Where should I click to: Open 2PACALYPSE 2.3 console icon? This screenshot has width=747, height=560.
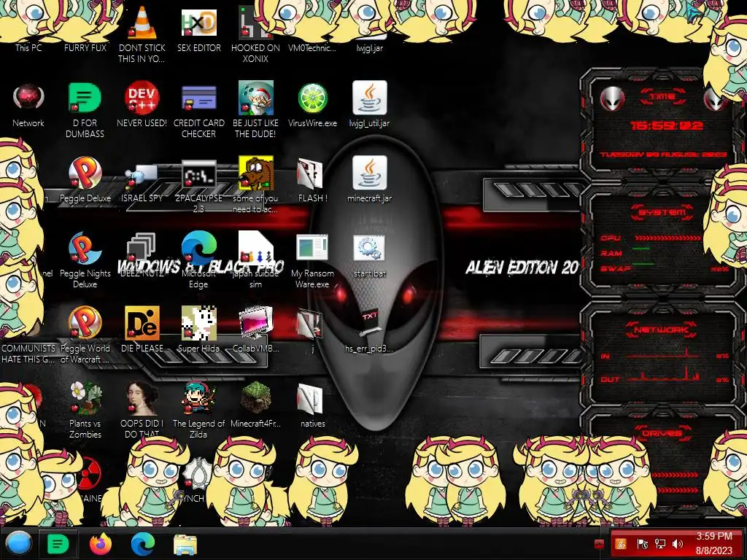(199, 173)
